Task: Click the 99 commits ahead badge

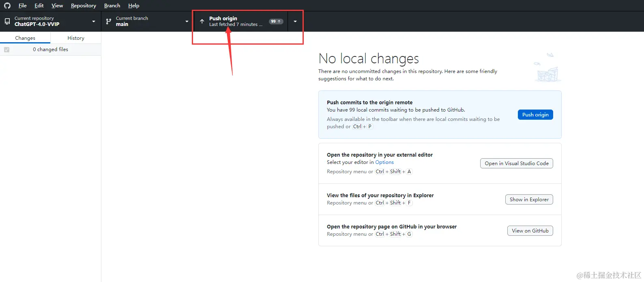Action: point(276,22)
